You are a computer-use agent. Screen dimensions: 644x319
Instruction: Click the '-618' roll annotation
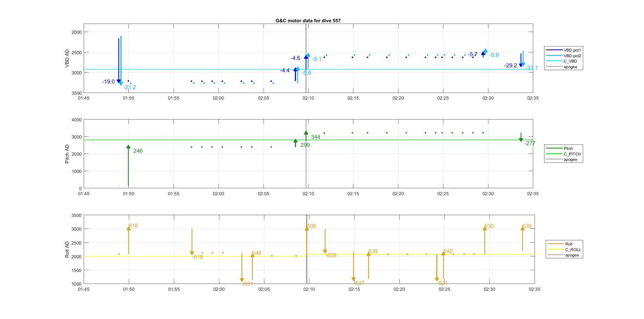[x=197, y=257]
